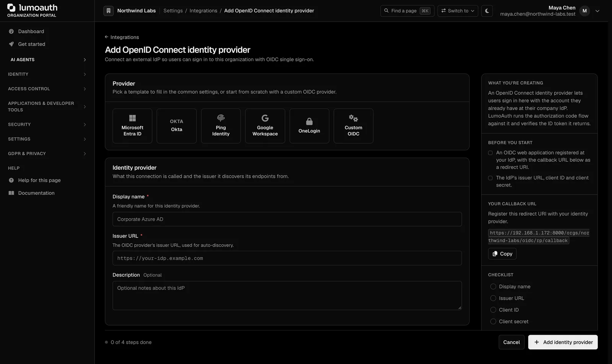
Task: Copy the callback URL
Action: coord(502,254)
